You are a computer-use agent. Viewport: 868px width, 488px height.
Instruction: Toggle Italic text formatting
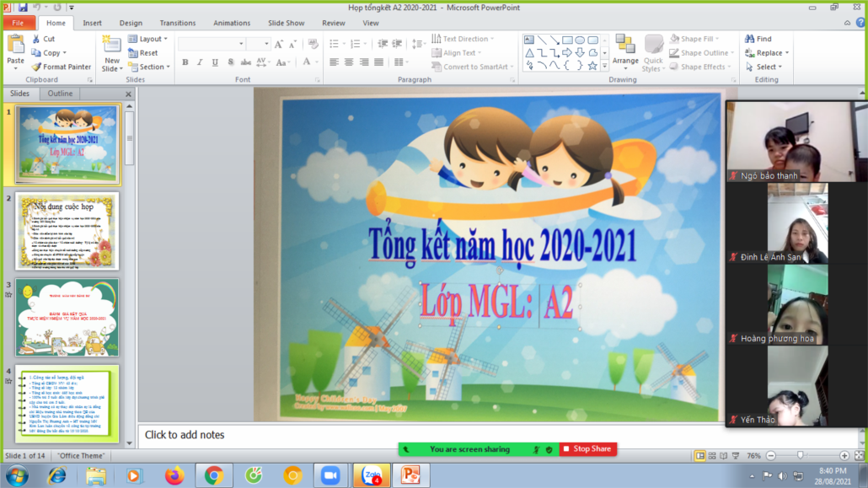tap(200, 62)
